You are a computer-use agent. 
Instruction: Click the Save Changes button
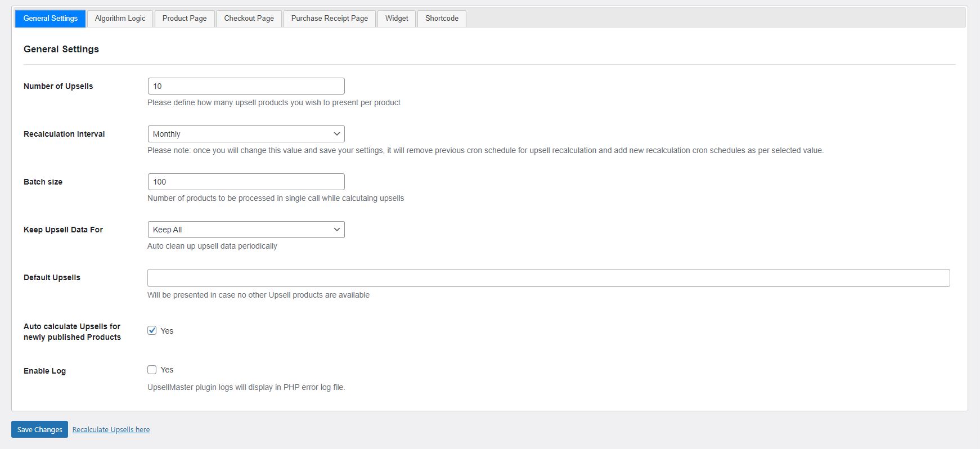[39, 429]
